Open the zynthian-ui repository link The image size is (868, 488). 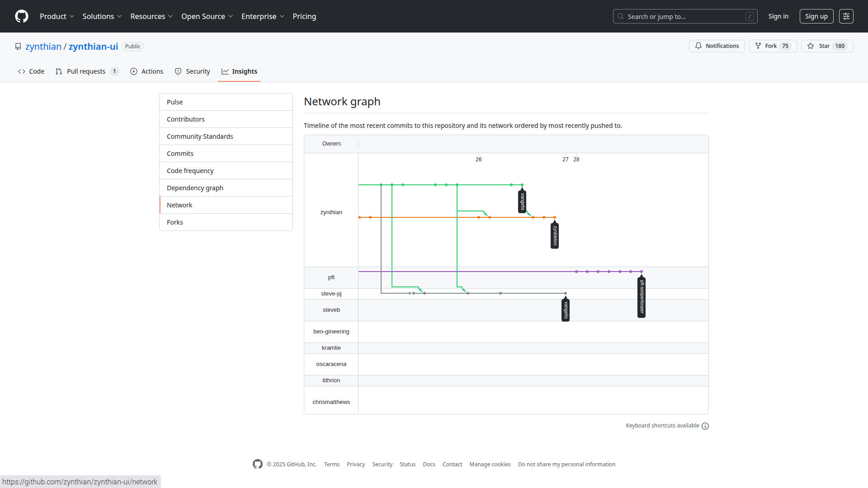[93, 47]
